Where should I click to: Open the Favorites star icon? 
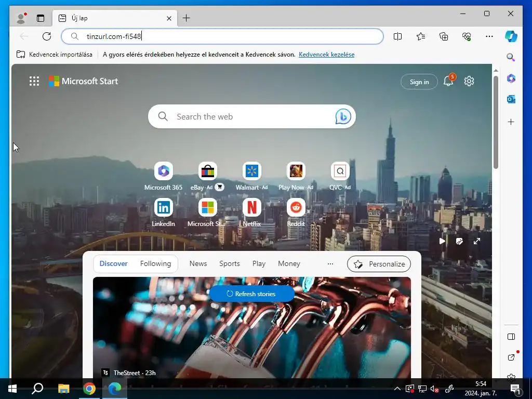coord(421,36)
